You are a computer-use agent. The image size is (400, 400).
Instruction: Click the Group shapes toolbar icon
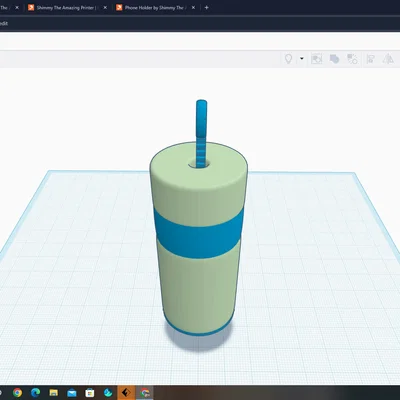[334, 59]
